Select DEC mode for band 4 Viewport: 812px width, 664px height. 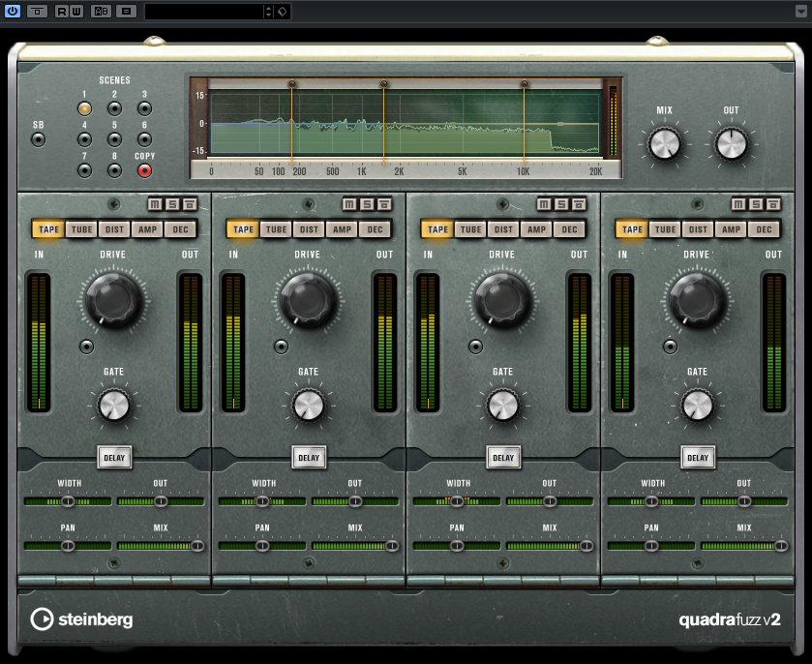(x=764, y=229)
